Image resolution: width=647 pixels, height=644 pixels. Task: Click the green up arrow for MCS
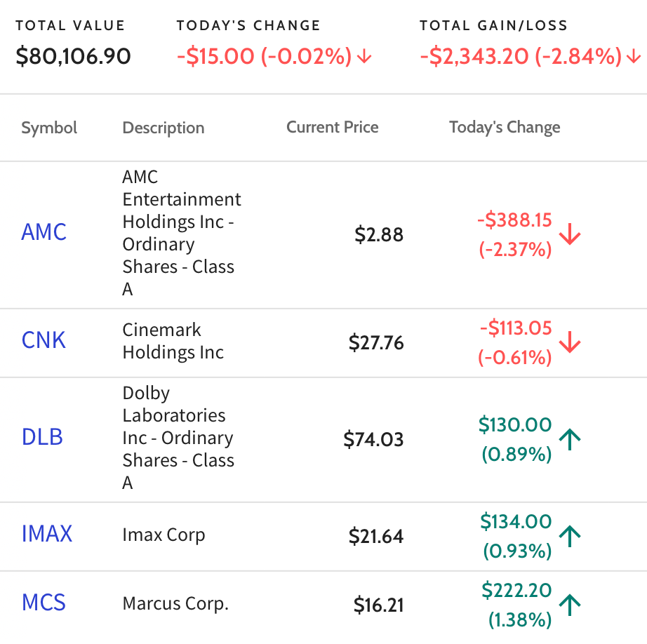point(570,605)
